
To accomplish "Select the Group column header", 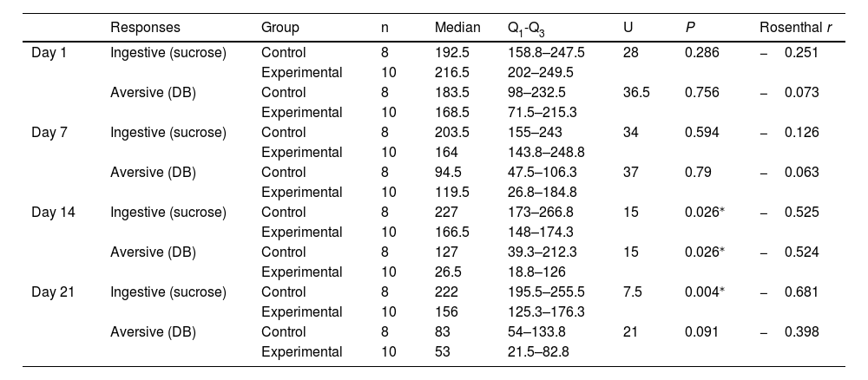I will tap(279, 27).
